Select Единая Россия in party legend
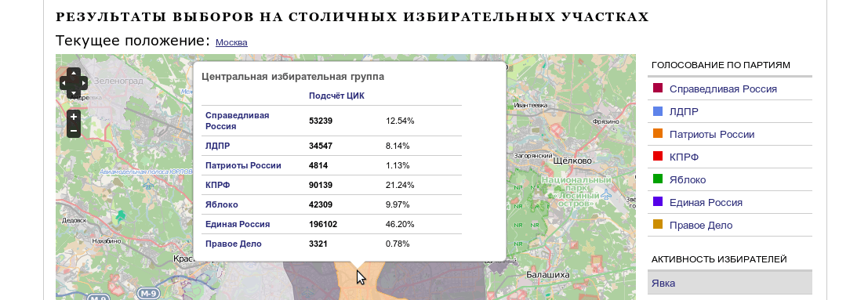Screen dimensions: 868x300 click(706, 203)
